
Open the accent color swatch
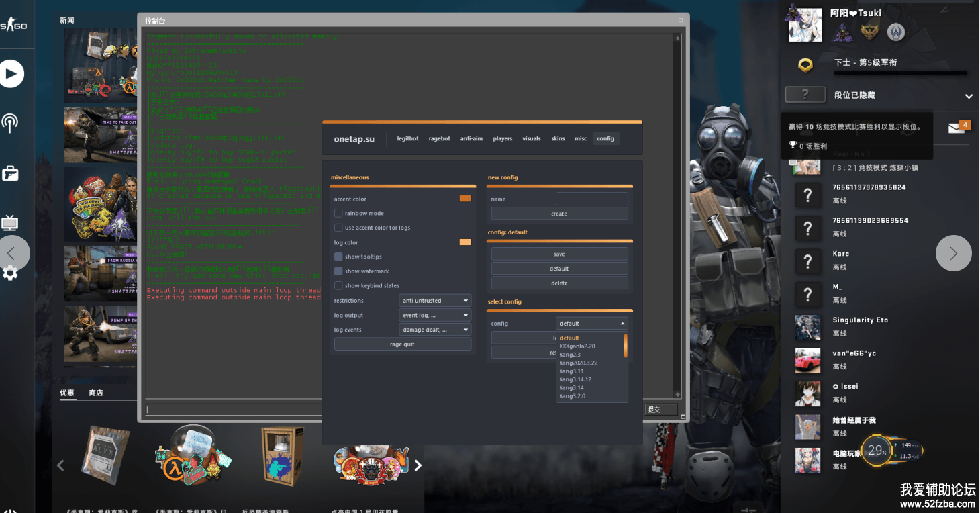465,199
